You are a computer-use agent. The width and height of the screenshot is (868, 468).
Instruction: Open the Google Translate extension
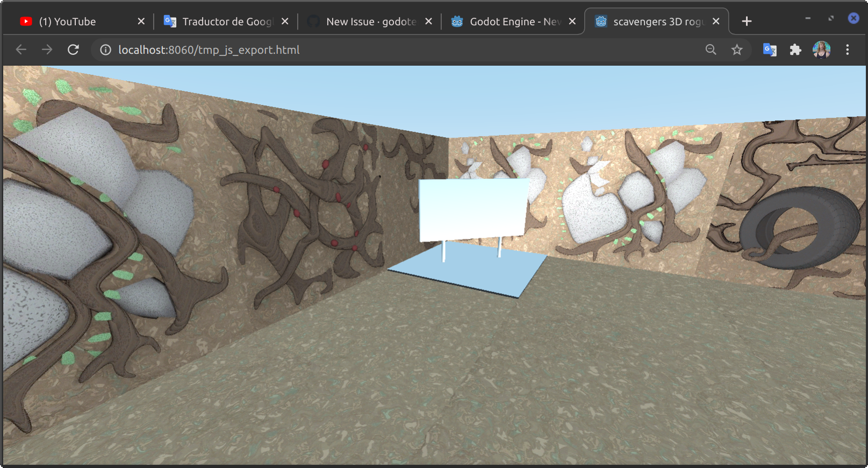[770, 50]
